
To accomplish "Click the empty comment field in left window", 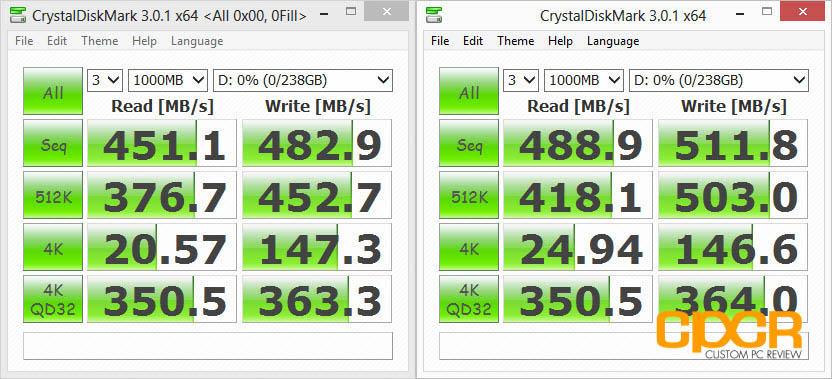I will tap(208, 346).
